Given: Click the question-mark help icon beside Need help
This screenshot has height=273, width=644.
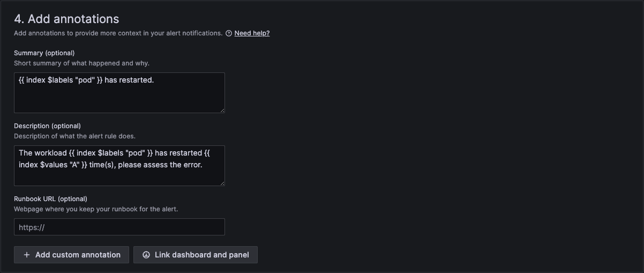Looking at the screenshot, I should (x=229, y=33).
